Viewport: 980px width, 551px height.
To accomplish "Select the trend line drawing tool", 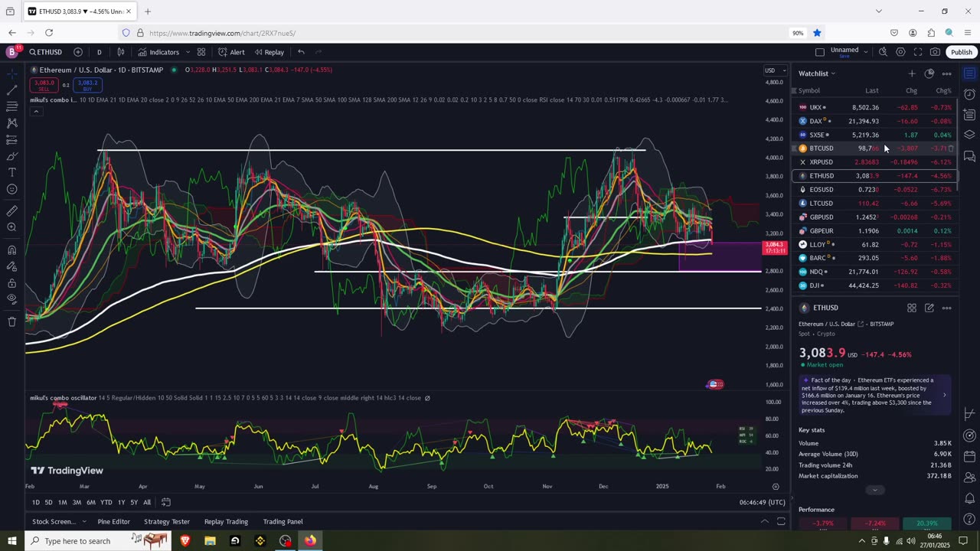I will (11, 90).
